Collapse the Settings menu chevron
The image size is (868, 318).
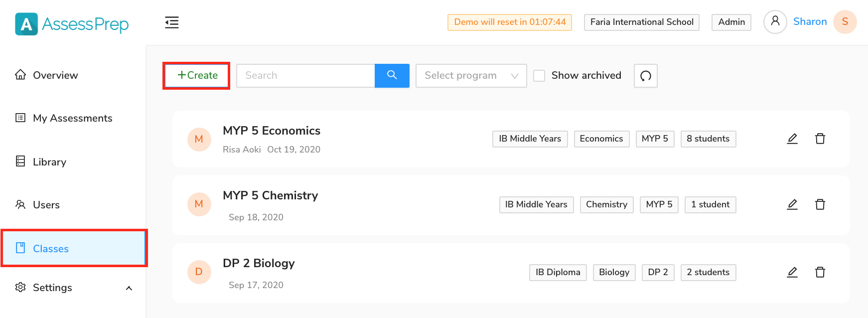[129, 288]
